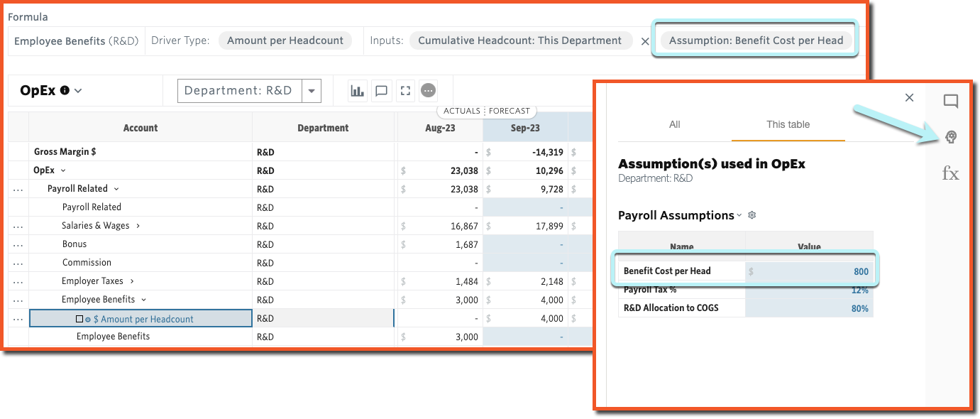
Task: Open row options dots for Employer Taxes
Action: (18, 281)
